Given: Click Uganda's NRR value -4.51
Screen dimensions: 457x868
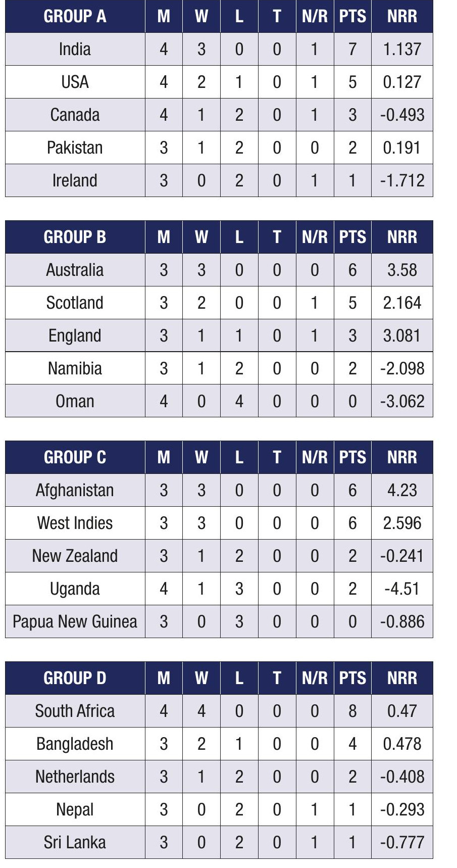Looking at the screenshot, I should pyautogui.click(x=402, y=589).
